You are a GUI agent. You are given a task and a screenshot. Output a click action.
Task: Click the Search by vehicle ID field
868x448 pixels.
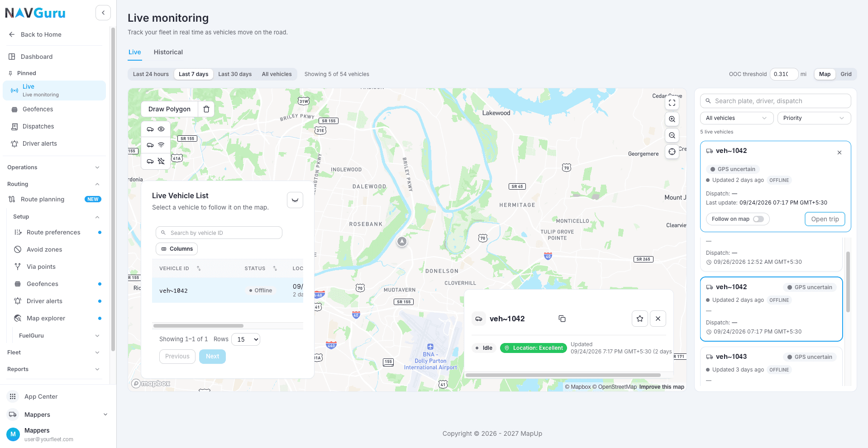tap(219, 233)
